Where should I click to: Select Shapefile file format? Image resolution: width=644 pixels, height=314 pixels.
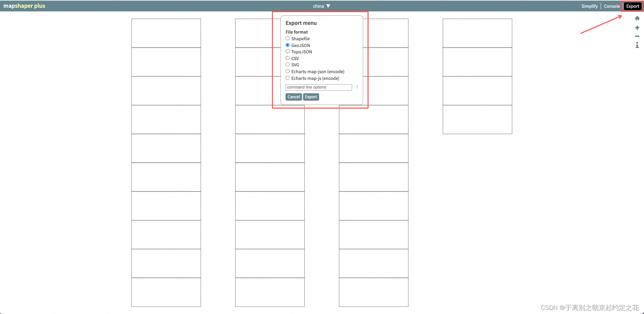(x=288, y=39)
